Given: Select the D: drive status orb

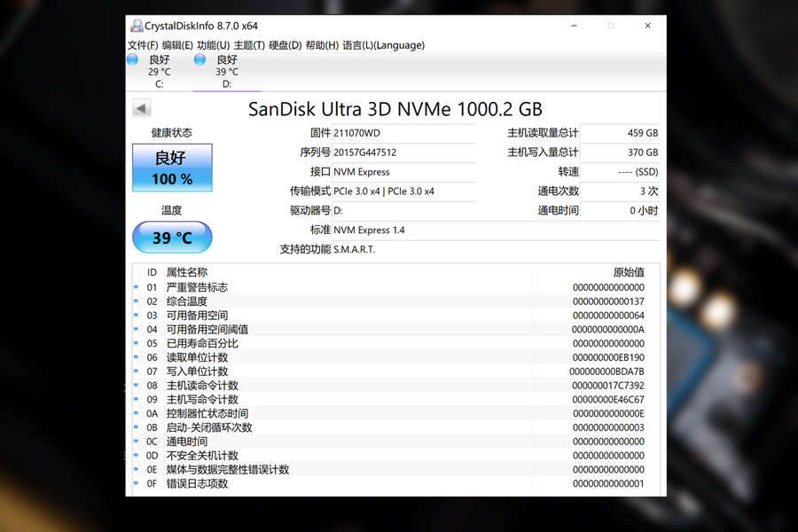Looking at the screenshot, I should click(x=200, y=59).
